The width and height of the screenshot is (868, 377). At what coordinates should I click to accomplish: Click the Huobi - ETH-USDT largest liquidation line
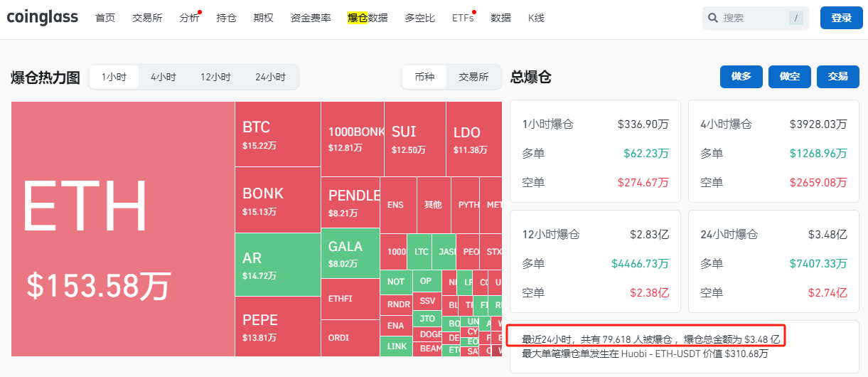[x=645, y=353]
